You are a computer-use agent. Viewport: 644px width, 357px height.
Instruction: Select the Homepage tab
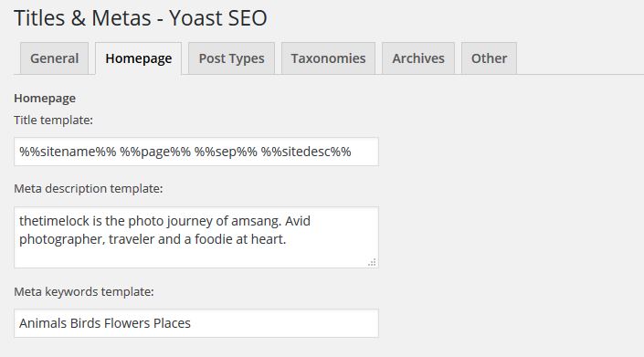139,58
